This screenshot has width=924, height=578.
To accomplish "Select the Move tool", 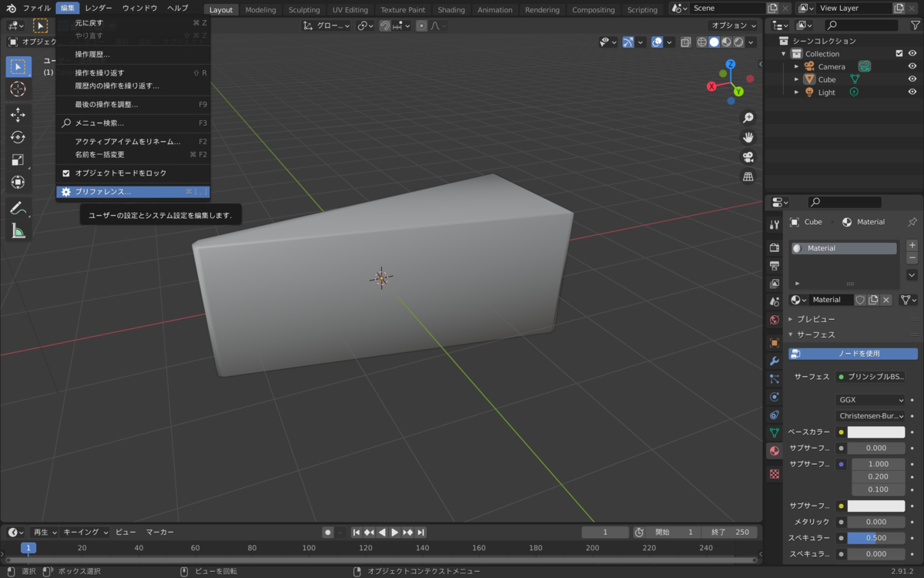I will pos(18,116).
